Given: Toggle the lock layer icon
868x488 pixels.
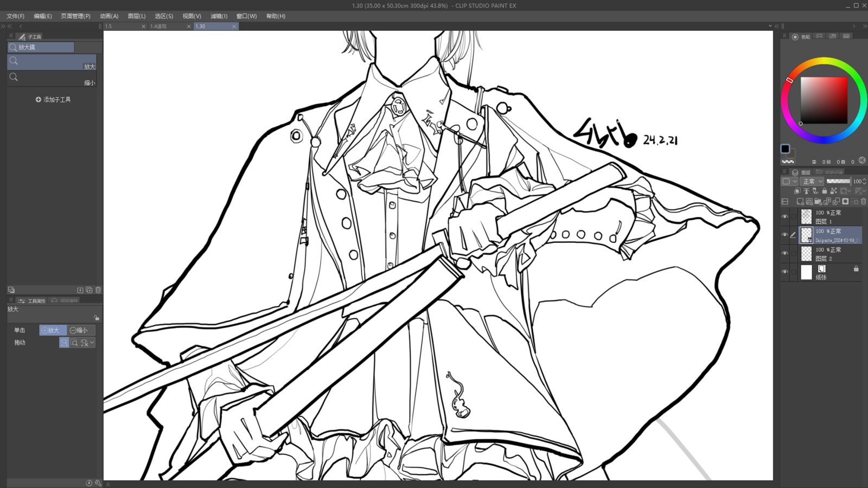Looking at the screenshot, I should (825, 191).
